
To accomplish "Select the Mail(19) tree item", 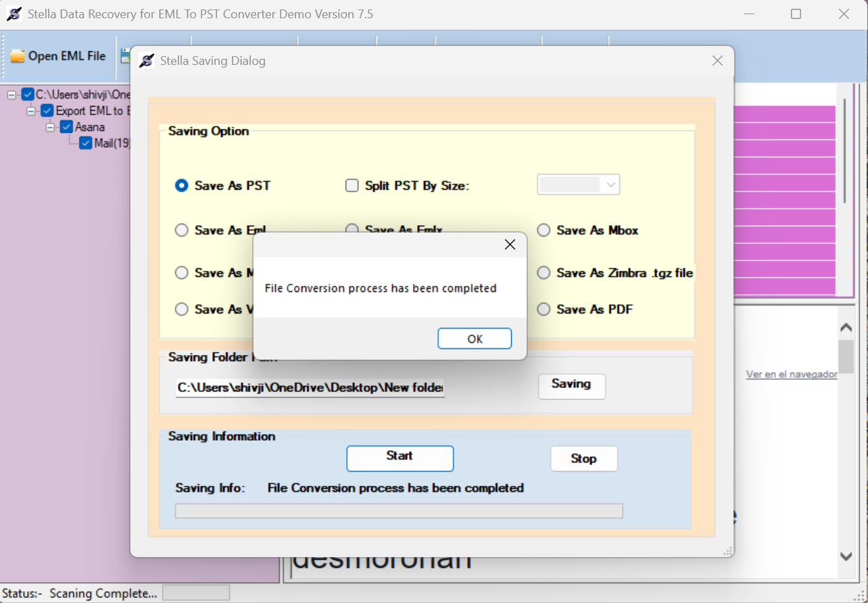I will [112, 143].
